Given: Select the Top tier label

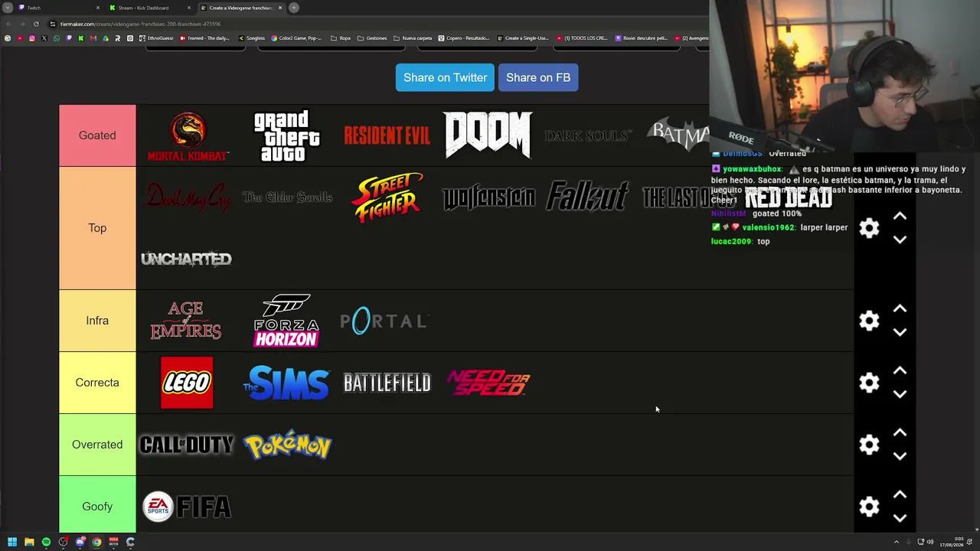Looking at the screenshot, I should (97, 228).
